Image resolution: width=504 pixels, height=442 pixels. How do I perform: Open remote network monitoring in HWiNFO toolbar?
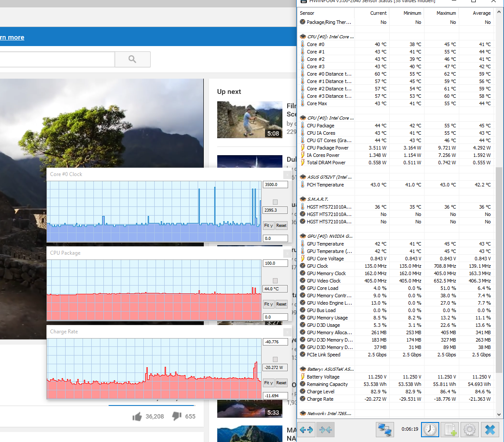(385, 429)
